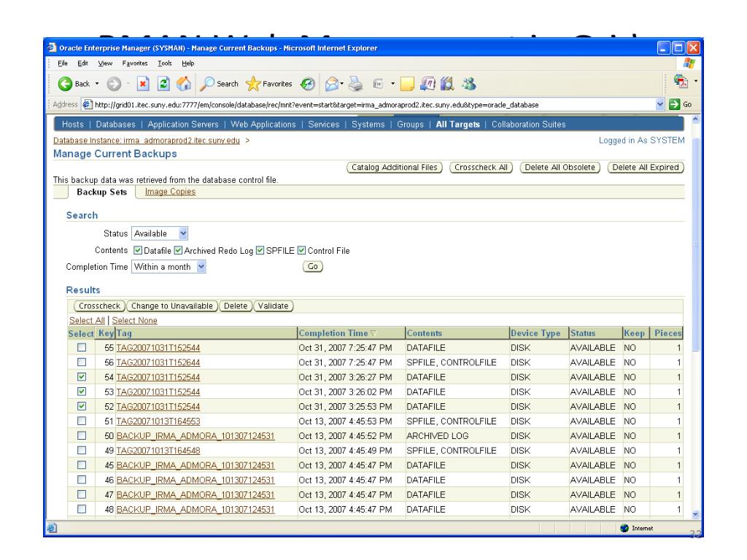747x560 pixels.
Task: Click the Select None link
Action: (x=134, y=320)
